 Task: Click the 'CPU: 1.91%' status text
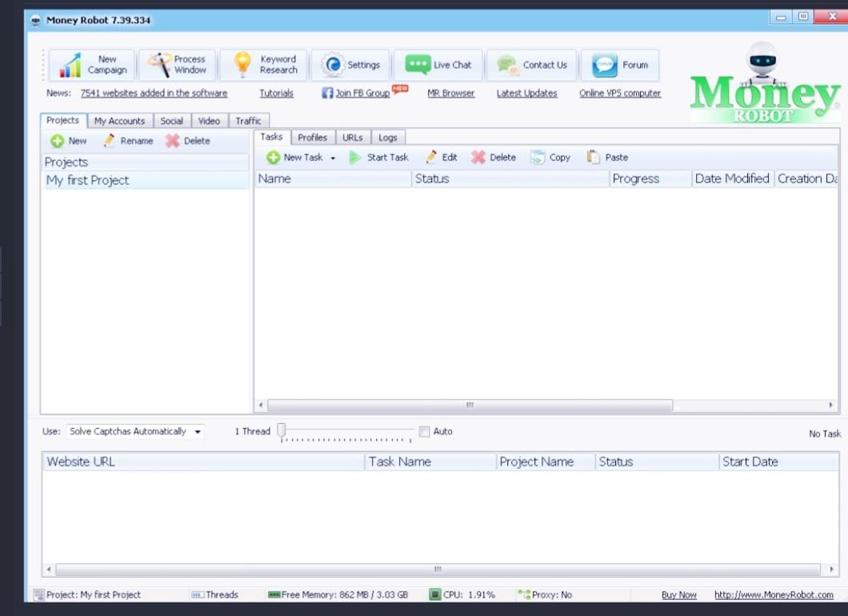469,595
